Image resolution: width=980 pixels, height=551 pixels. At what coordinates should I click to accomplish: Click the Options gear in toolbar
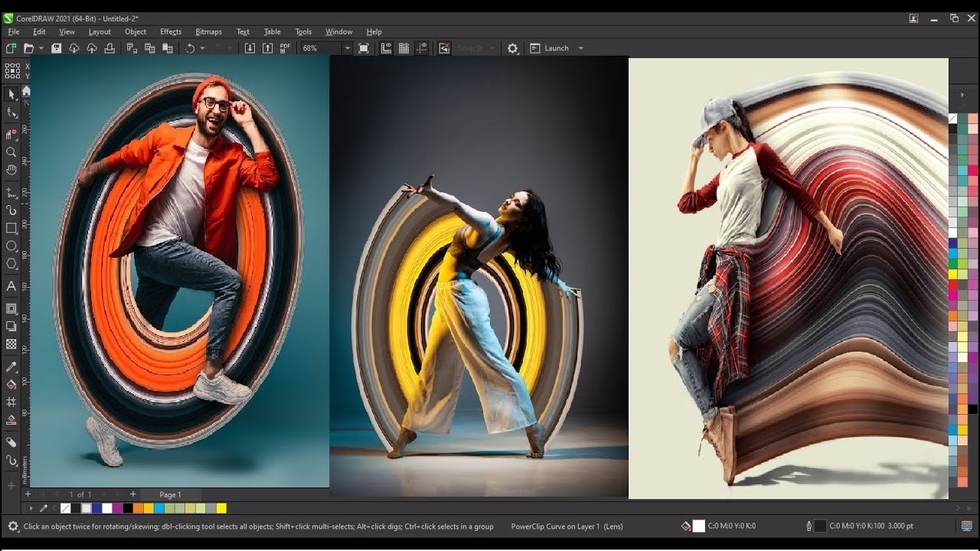(513, 48)
